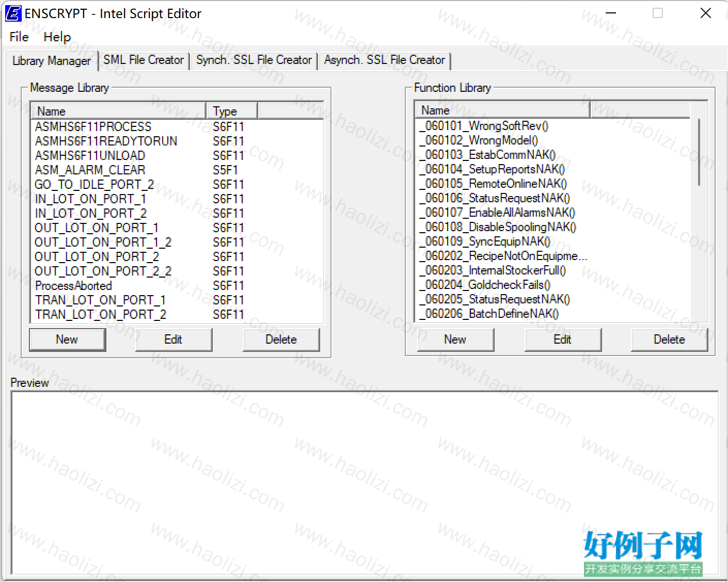The width and height of the screenshot is (728, 582).
Task: Sort Message Library by Name column header
Action: tap(119, 111)
